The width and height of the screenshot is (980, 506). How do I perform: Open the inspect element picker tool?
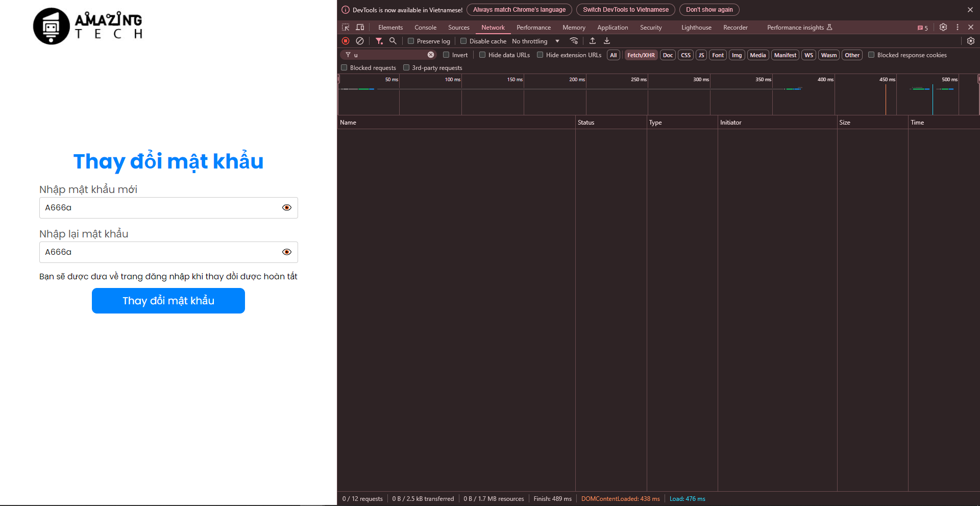(x=346, y=27)
